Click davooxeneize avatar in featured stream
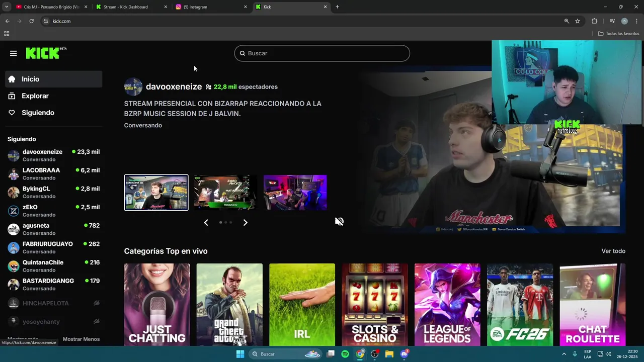644x362 pixels. (x=133, y=86)
